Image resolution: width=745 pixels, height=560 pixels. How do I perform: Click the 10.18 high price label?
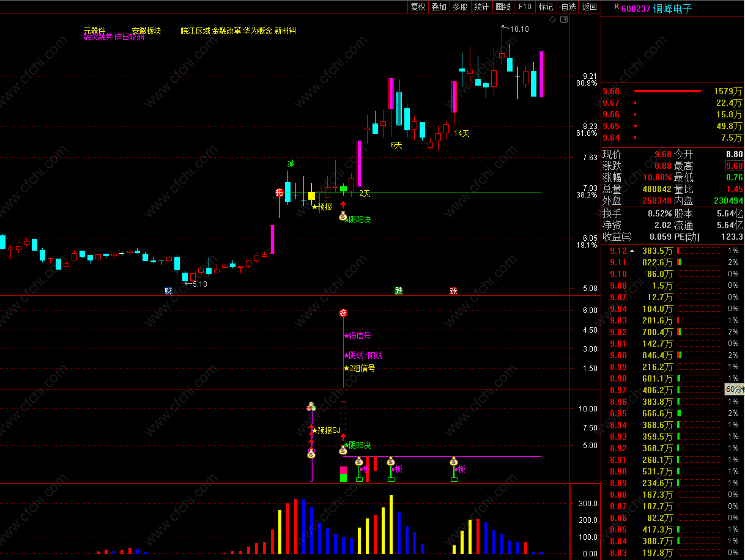coord(519,29)
